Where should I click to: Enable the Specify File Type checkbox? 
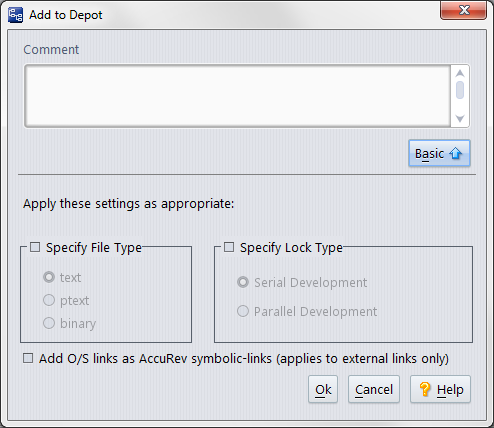(x=35, y=247)
